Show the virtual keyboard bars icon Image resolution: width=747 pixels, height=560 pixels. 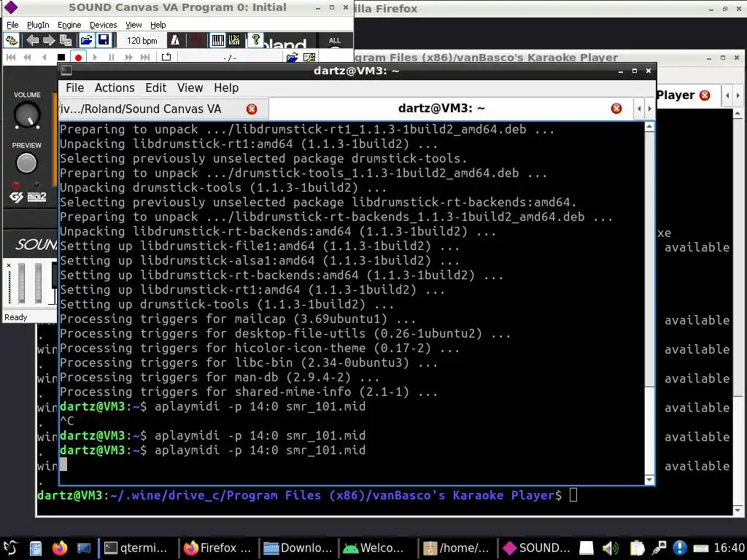coord(217,41)
